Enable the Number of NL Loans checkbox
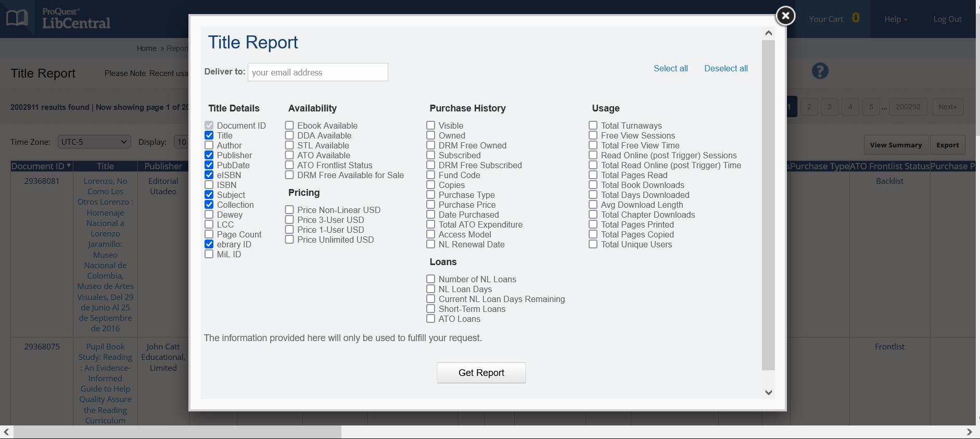This screenshot has width=980, height=439. coord(430,279)
